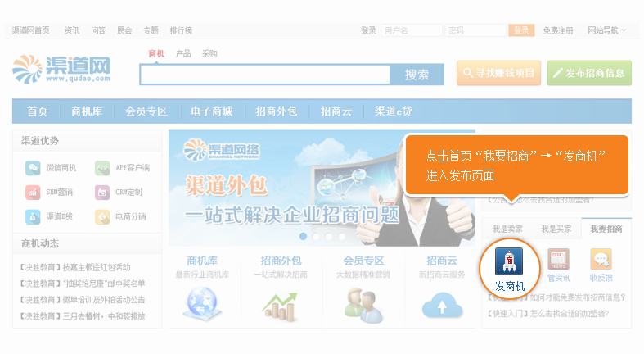Switch to the 我要招商 tab
This screenshot has height=354, width=644.
point(606,229)
